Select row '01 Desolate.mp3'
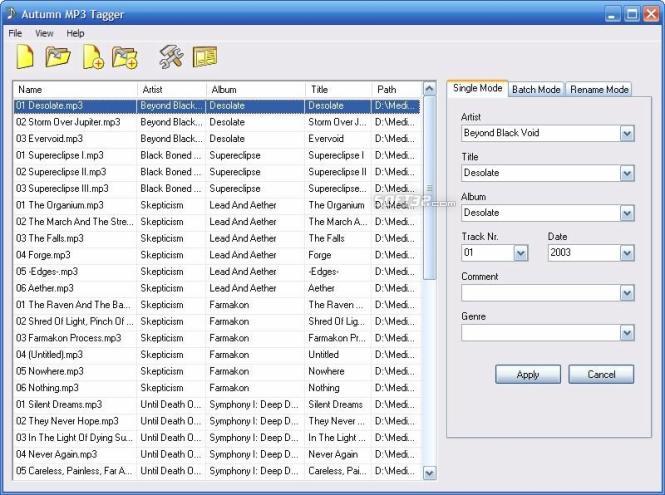The width and height of the screenshot is (665, 495). pos(217,106)
